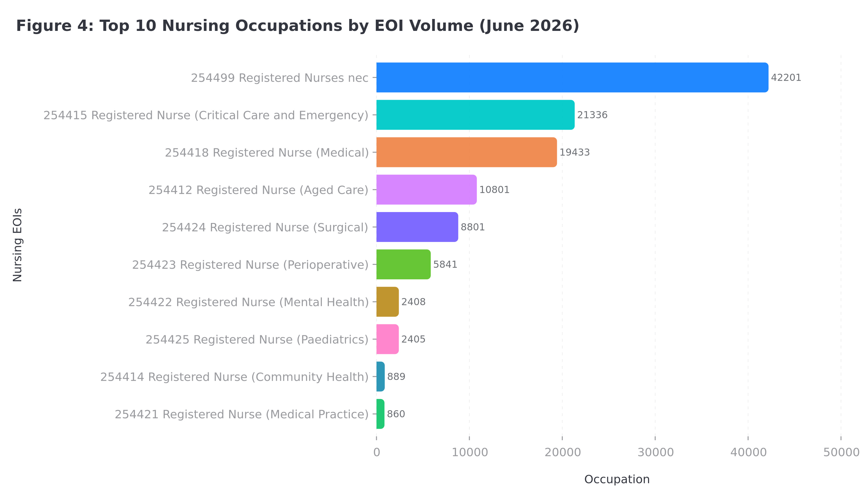This screenshot has height=502, width=868.
Task: Click the orange Registered Nurse (Medical) bar
Action: coord(467,153)
